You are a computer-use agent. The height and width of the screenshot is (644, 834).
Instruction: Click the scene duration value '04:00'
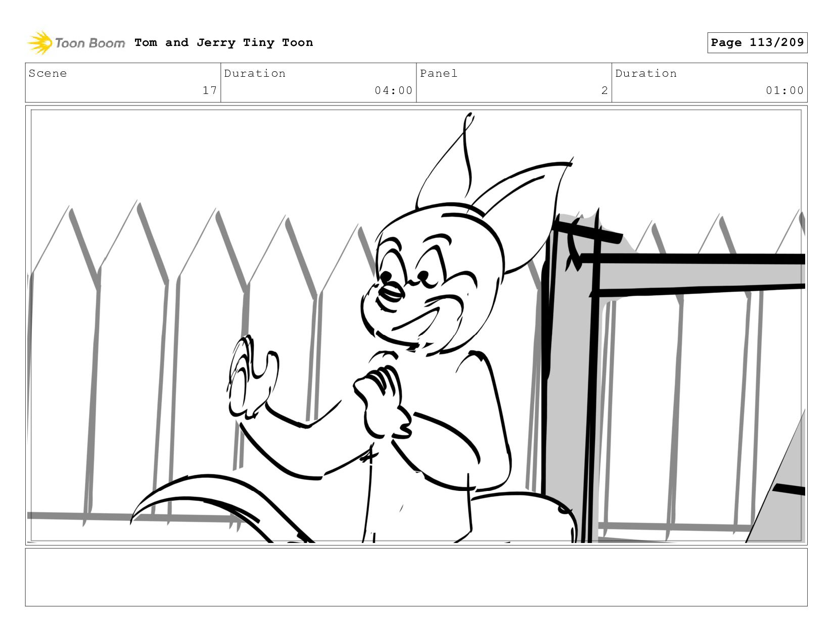pyautogui.click(x=394, y=90)
